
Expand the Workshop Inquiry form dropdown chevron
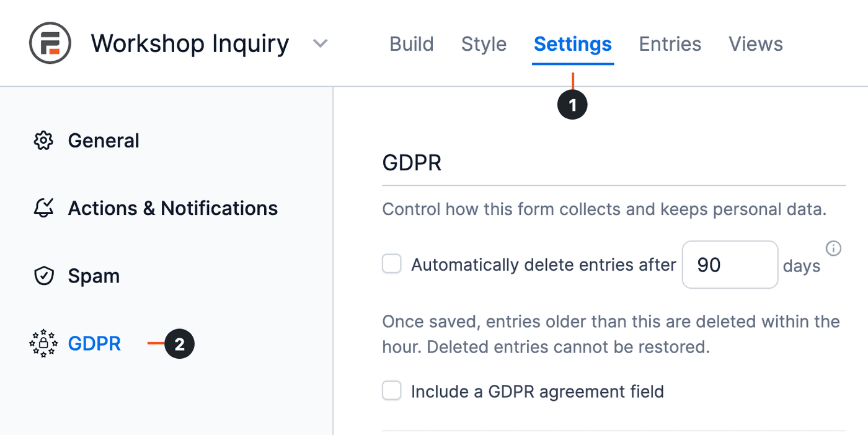(320, 44)
